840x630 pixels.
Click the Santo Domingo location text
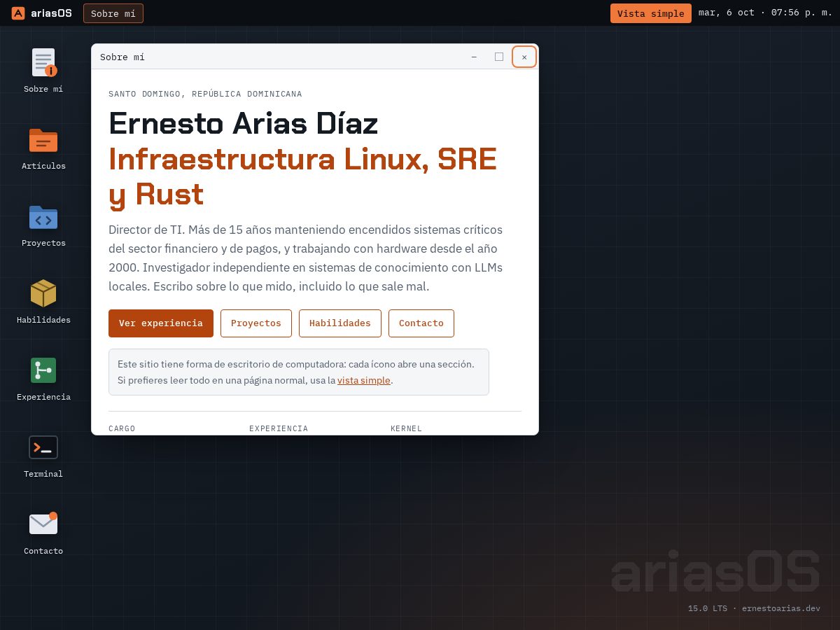click(205, 94)
